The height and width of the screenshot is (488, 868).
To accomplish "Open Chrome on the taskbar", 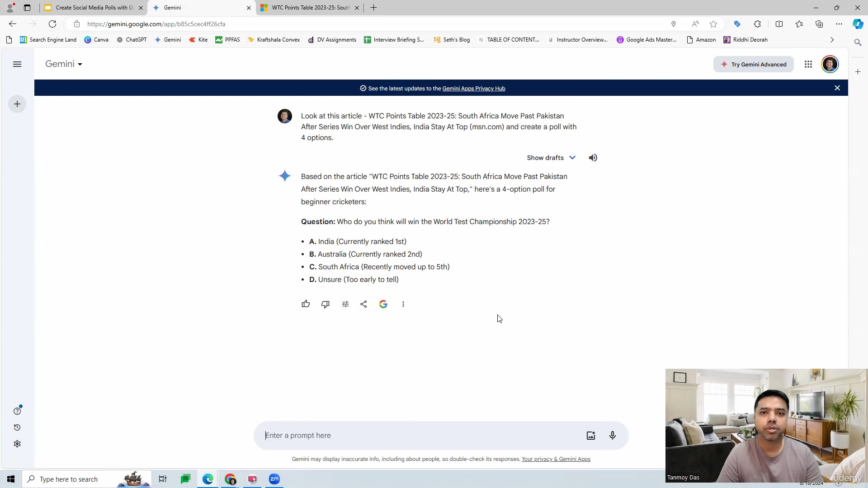I will coord(231,479).
